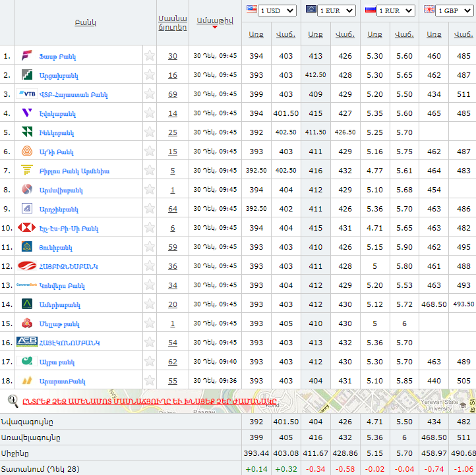This screenshot has width=476, height=475.
Task: Open branch count 62 link
Action: pos(173,362)
